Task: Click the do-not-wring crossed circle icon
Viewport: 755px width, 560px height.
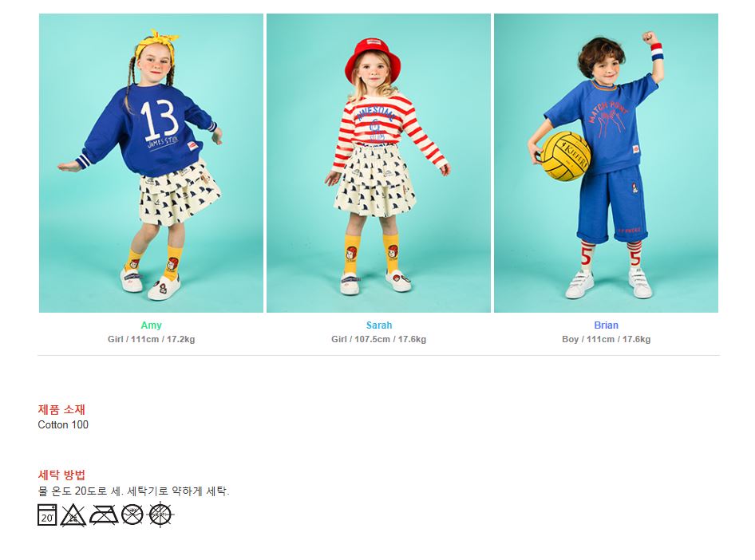Action: 160,515
